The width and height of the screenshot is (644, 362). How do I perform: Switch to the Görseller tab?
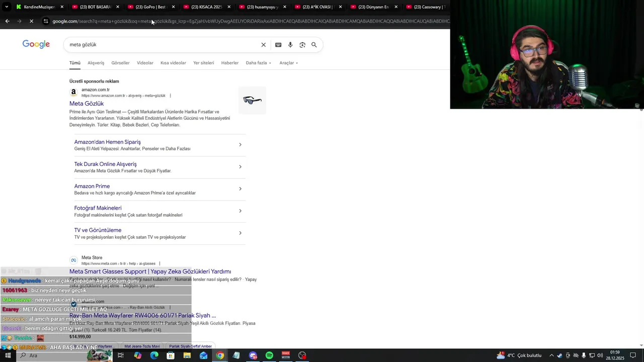(120, 63)
